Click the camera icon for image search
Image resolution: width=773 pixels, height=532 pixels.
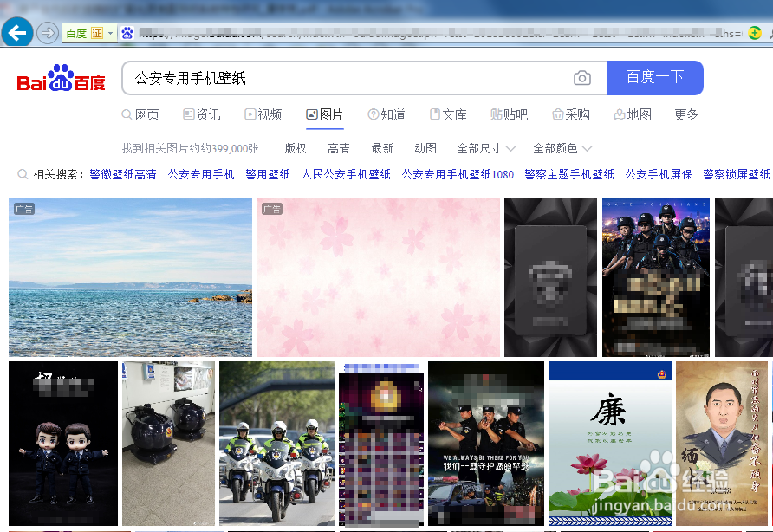click(x=581, y=78)
